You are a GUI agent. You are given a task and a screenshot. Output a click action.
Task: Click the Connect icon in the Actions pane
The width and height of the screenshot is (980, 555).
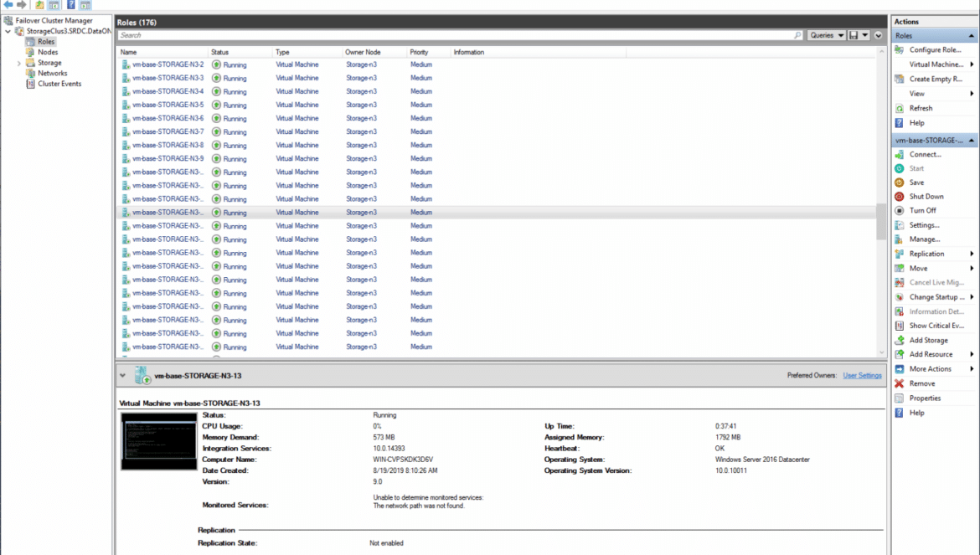click(900, 154)
